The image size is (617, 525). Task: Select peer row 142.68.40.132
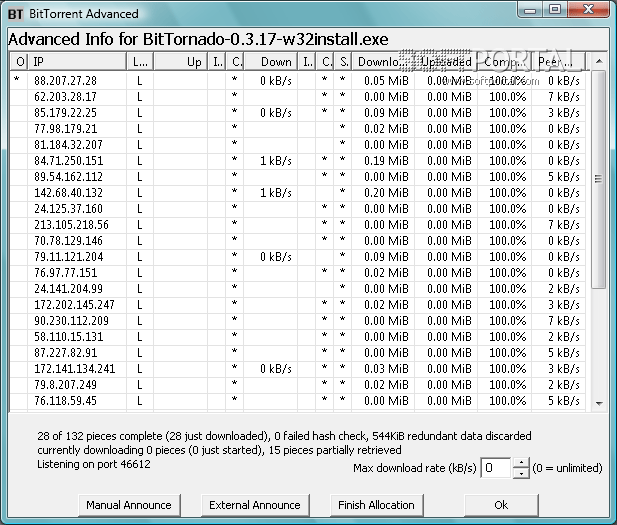[298, 193]
